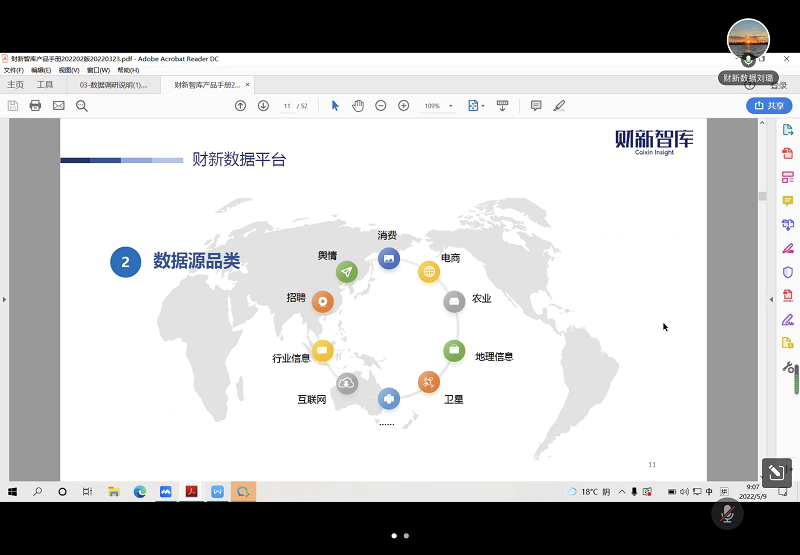800x555 pixels.
Task: Click the blue 共享 share button
Action: pyautogui.click(x=768, y=106)
